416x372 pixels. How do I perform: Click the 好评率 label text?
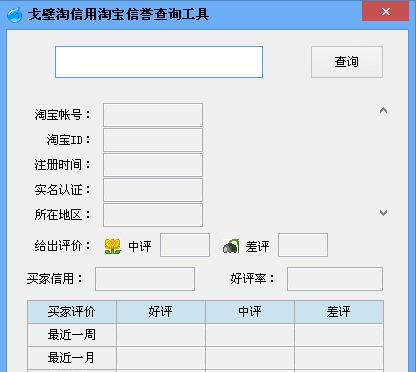[x=252, y=279]
